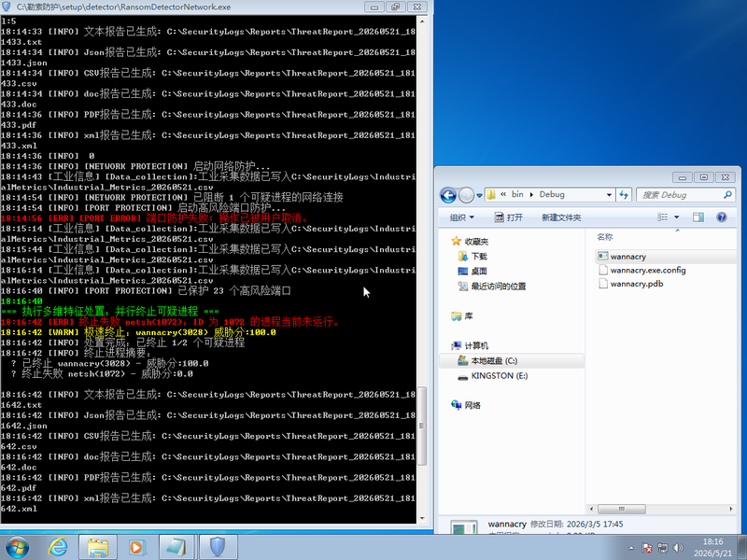Click Explorer horizontal scrollbar thumb
Image resolution: width=747 pixels, height=560 pixels.
622,509
